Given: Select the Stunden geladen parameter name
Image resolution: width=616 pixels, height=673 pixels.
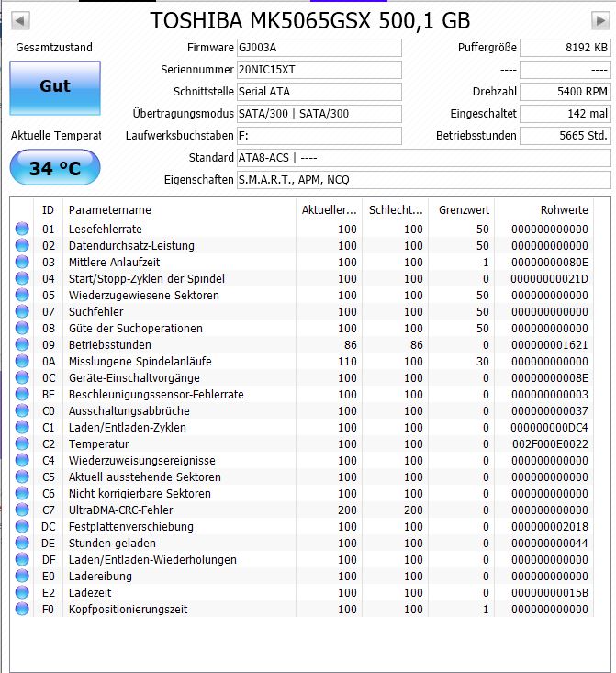Looking at the screenshot, I should (x=112, y=543).
